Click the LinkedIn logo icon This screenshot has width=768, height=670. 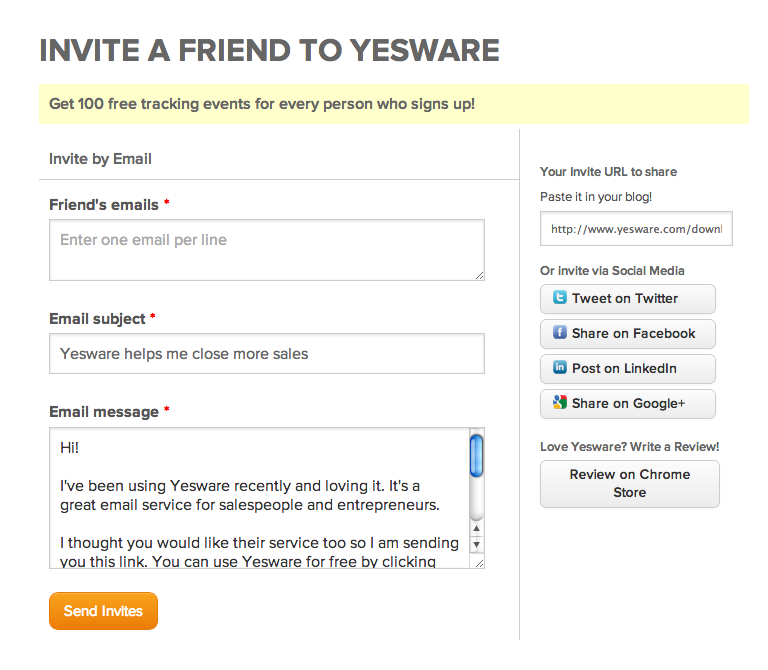(560, 368)
